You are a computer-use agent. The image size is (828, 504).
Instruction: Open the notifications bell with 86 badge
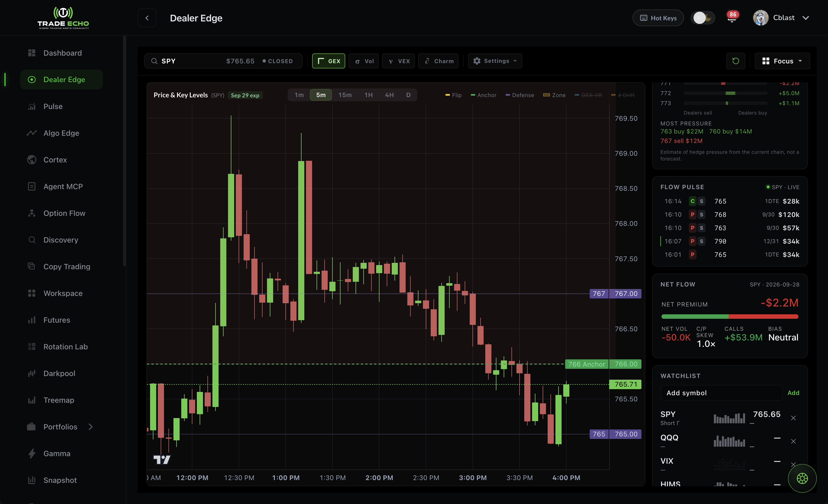point(732,18)
